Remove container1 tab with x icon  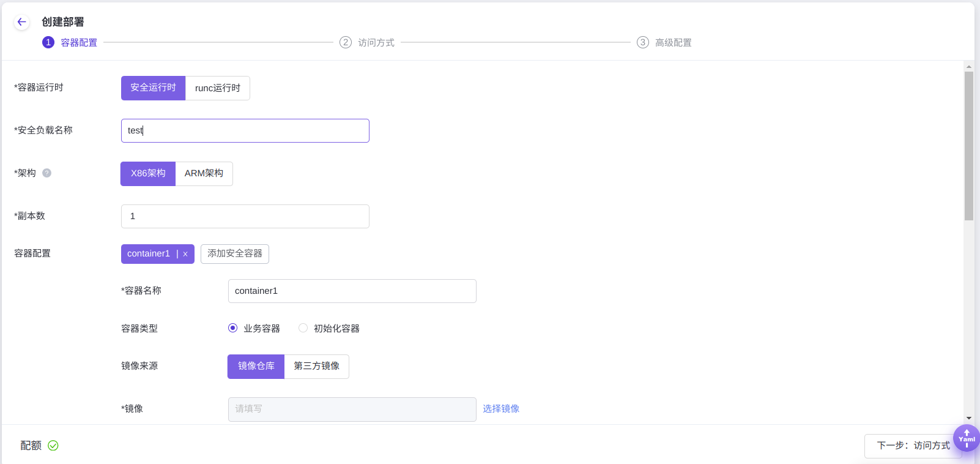[x=185, y=254]
